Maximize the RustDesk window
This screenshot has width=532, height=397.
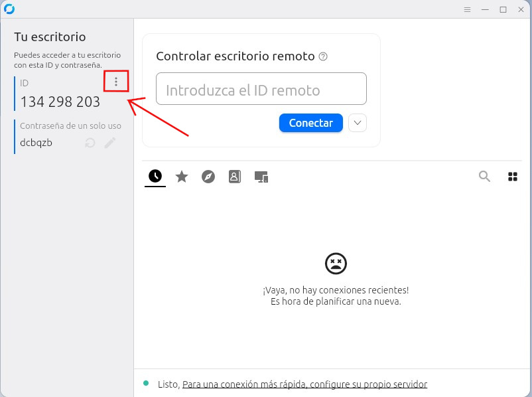503,9
